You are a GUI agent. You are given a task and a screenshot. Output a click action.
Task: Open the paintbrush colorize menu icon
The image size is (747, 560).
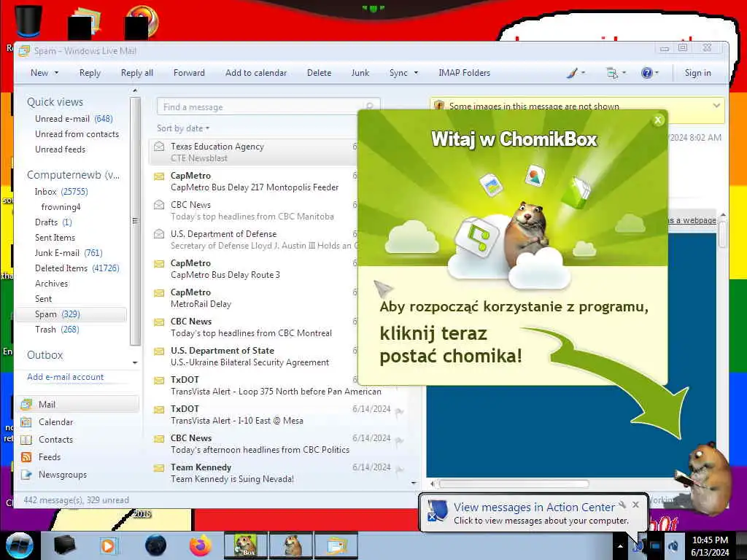[572, 73]
